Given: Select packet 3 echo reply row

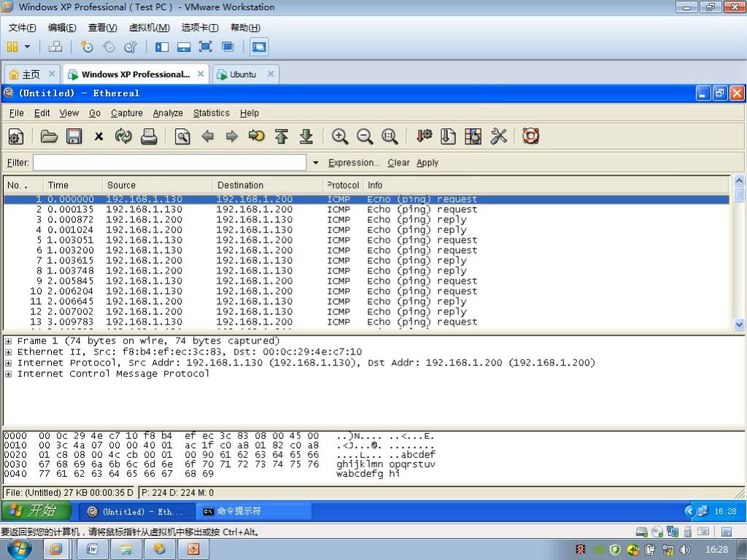Looking at the screenshot, I should (366, 219).
